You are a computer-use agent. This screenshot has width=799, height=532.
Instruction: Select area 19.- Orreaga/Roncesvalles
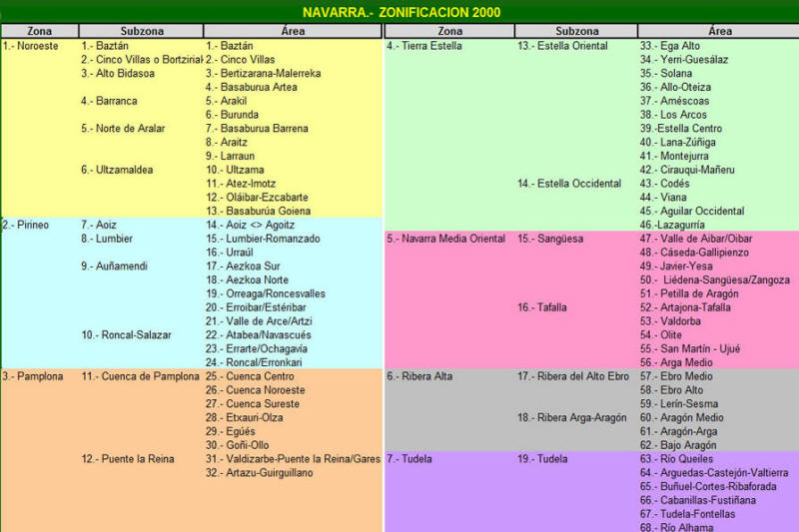pos(265,293)
